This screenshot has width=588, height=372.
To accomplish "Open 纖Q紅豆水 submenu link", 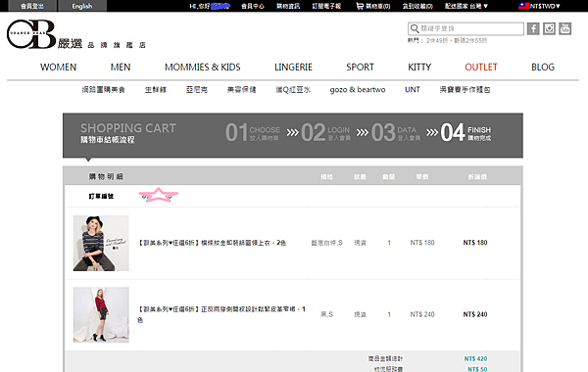I will [x=293, y=89].
